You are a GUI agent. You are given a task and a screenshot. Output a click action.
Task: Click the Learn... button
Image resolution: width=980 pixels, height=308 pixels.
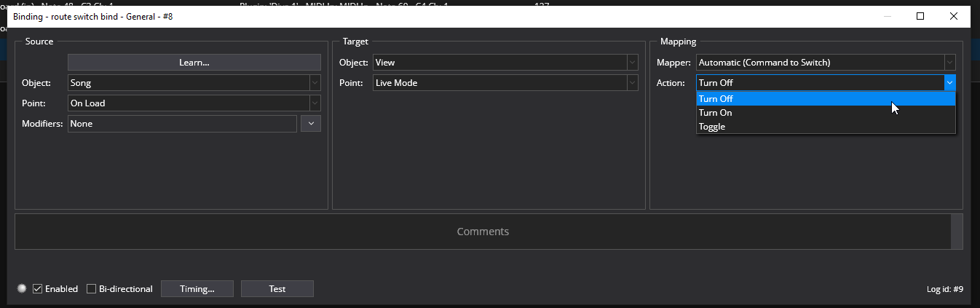coord(194,63)
